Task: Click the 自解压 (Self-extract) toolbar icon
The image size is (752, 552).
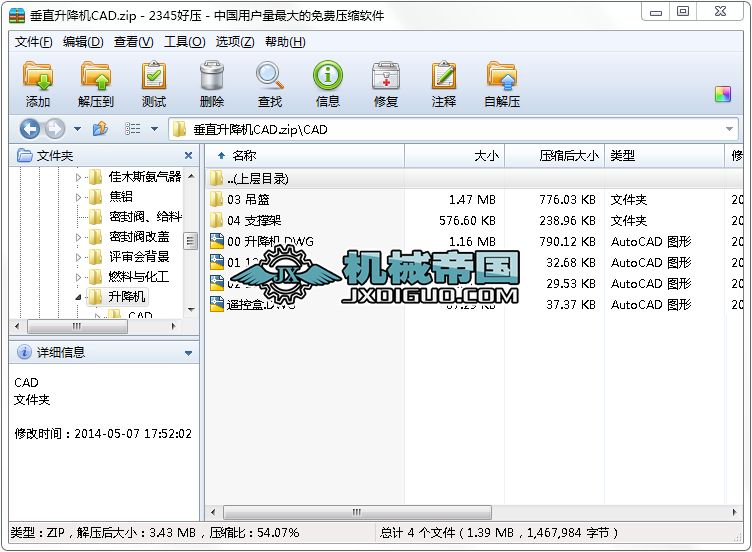Action: tap(502, 76)
